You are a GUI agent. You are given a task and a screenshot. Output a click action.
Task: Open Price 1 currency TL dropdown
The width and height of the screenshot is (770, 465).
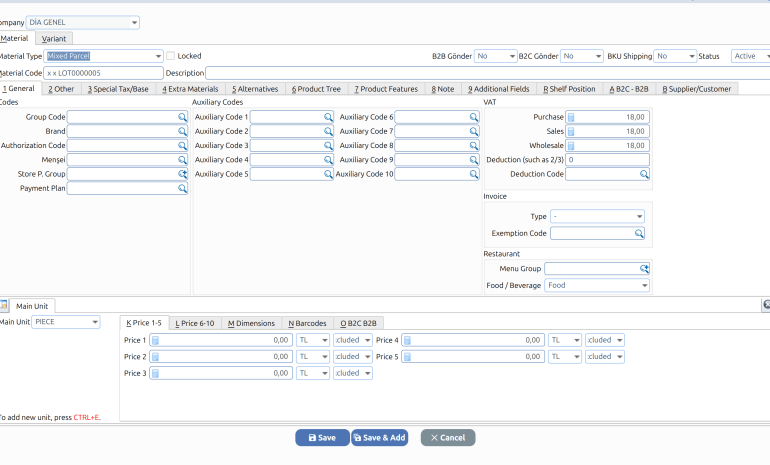tap(313, 340)
